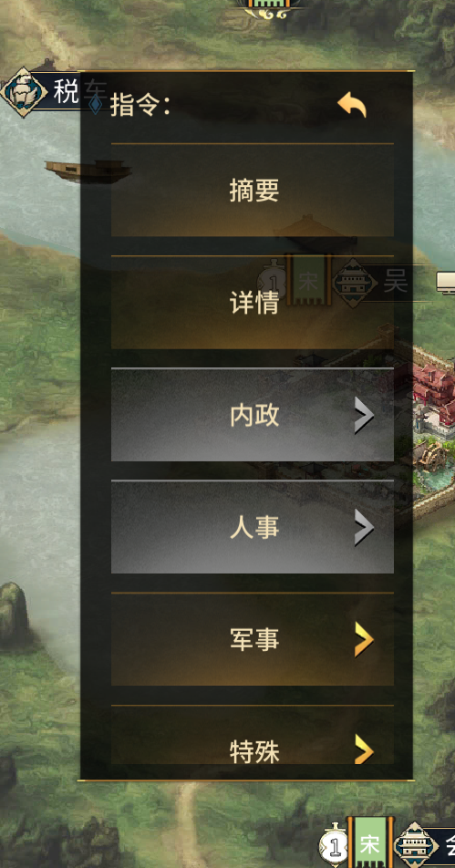Select the 人事 personnel command
Viewport: 455px width, 868px height.
(253, 527)
